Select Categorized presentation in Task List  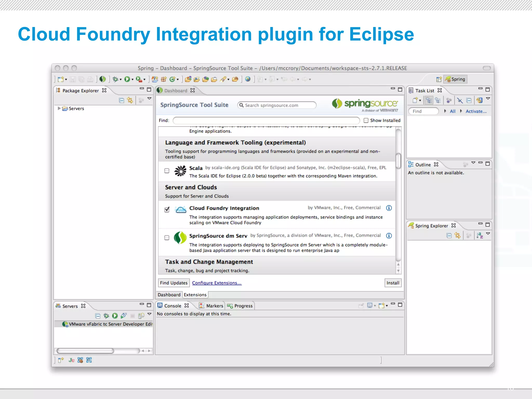tap(429, 100)
